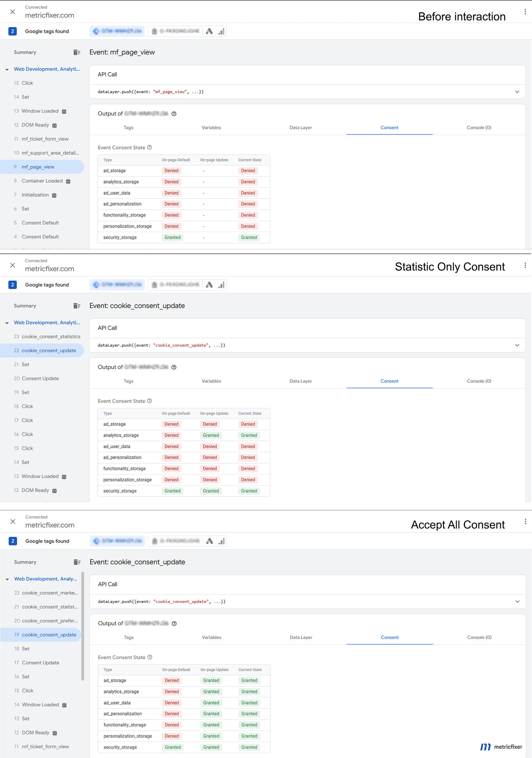Expand API Call chevron in Accept All panel
The height and width of the screenshot is (758, 532).
[x=517, y=601]
